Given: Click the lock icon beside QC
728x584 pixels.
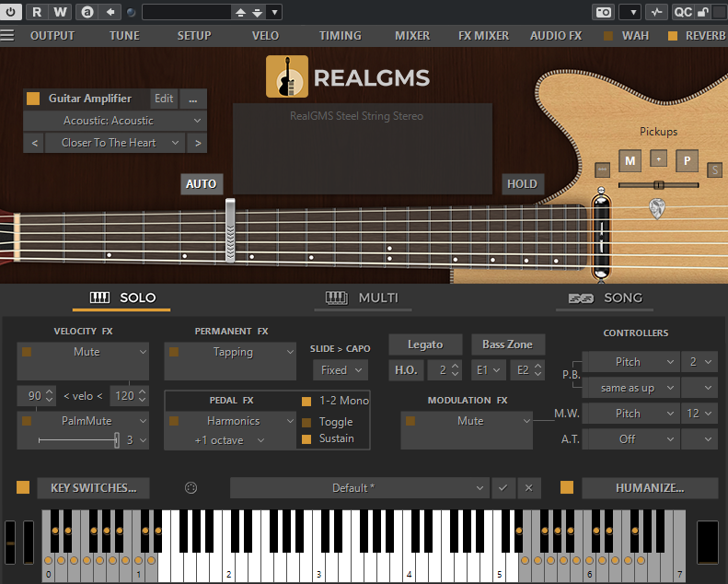Looking at the screenshot, I should (x=703, y=12).
